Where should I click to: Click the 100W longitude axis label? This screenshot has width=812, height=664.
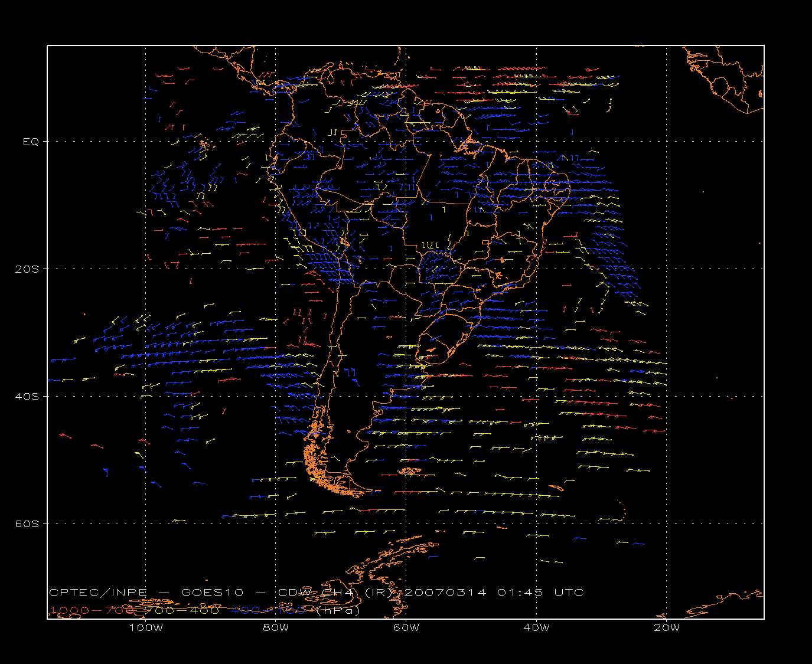(146, 628)
